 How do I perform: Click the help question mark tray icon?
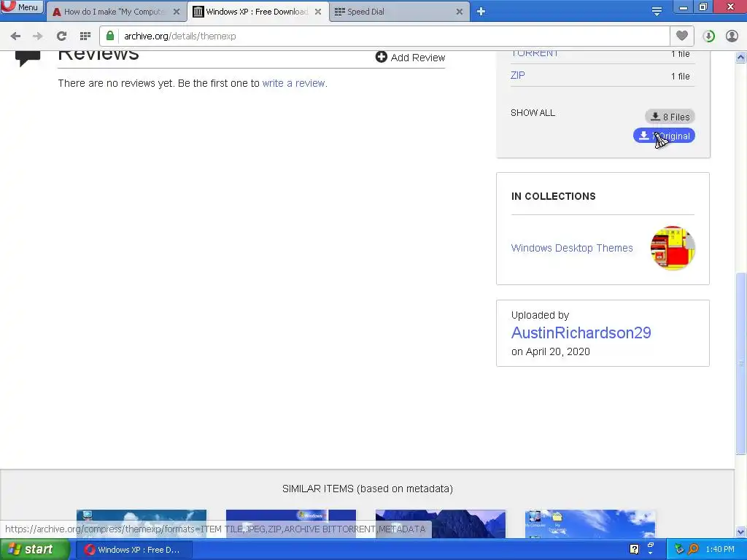[x=634, y=549]
